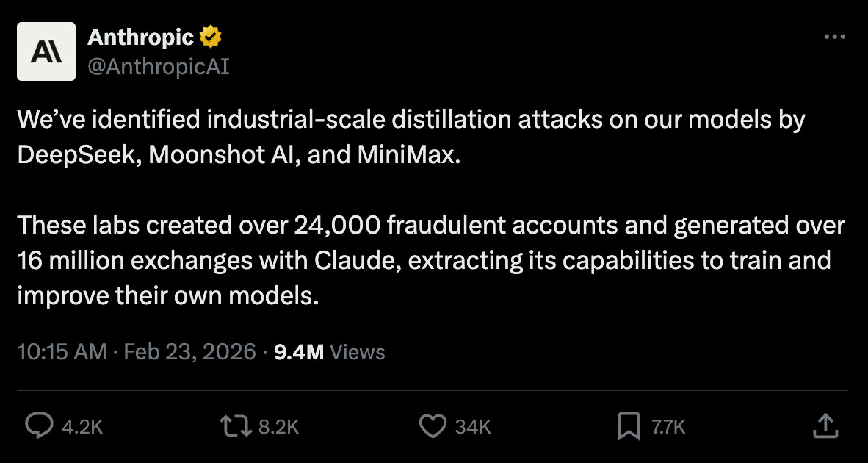Click the 4.2K replies count
The image size is (868, 463).
tap(82, 426)
